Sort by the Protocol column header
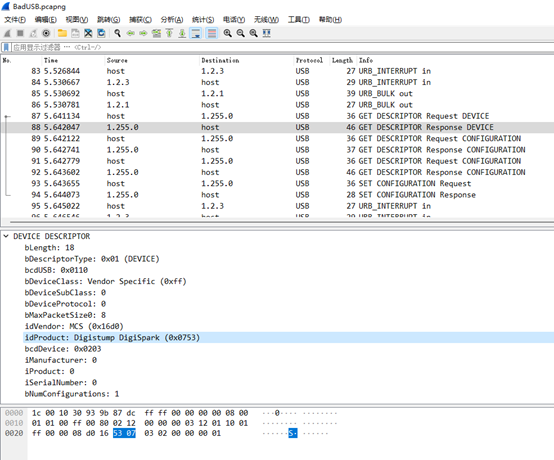Viewport: 554px width, 460px height. tap(312, 60)
